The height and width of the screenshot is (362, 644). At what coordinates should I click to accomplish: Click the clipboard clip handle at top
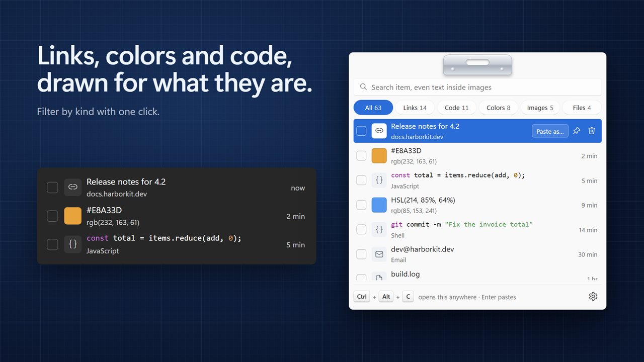pyautogui.click(x=477, y=65)
